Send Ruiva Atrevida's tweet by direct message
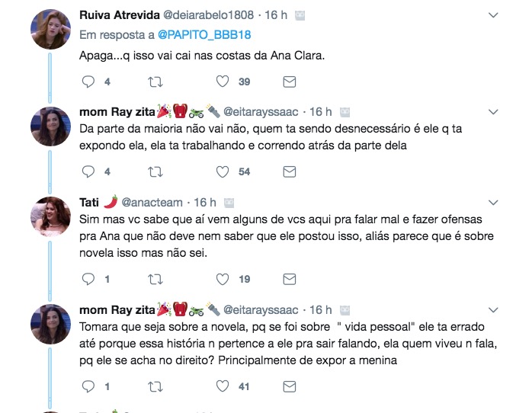Screen dimensions: 532x413 pos(289,81)
